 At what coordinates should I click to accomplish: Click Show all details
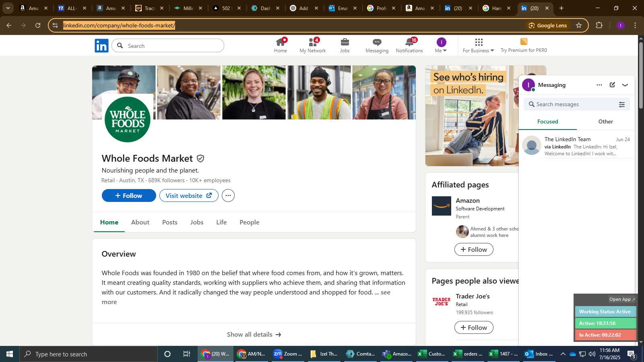click(x=254, y=334)
